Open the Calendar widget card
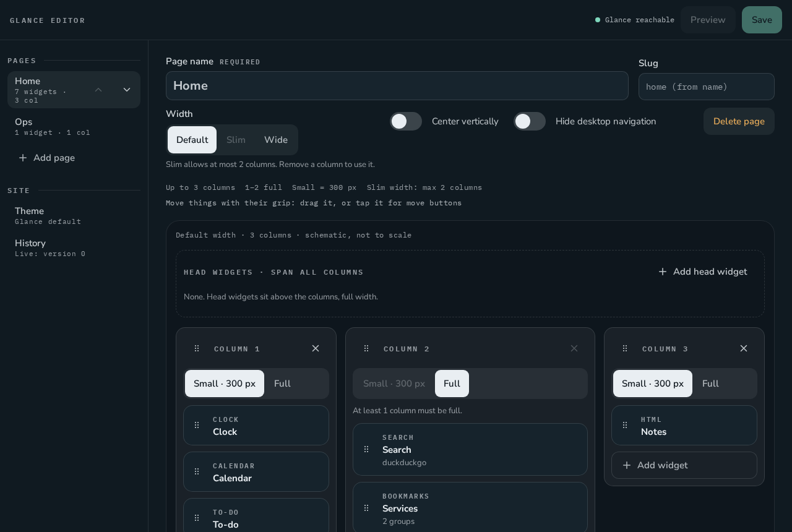The image size is (792, 532). point(256,471)
